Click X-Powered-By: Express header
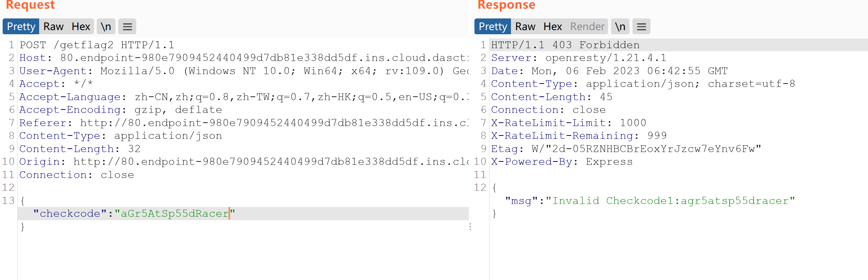 pos(562,162)
